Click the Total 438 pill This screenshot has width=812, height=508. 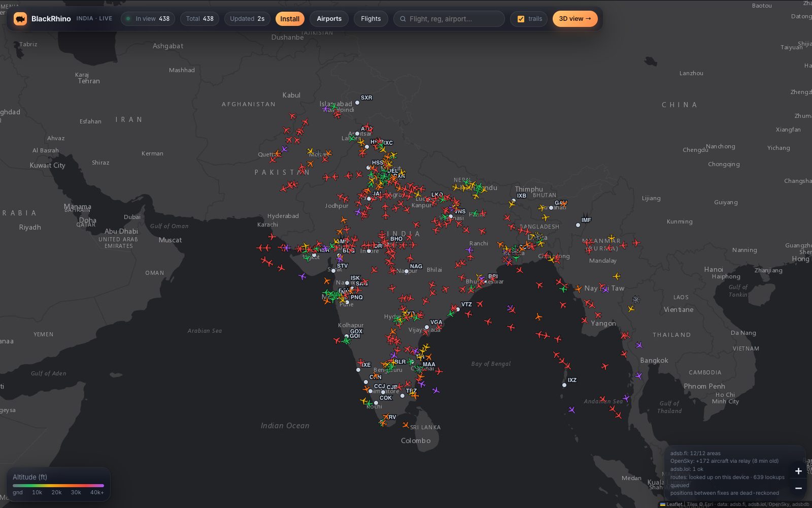click(199, 19)
